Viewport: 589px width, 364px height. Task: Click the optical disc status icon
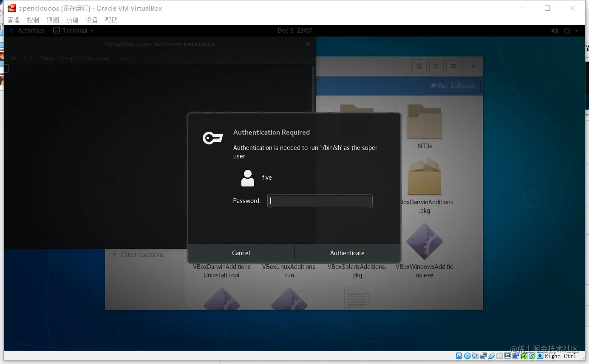tap(467, 356)
